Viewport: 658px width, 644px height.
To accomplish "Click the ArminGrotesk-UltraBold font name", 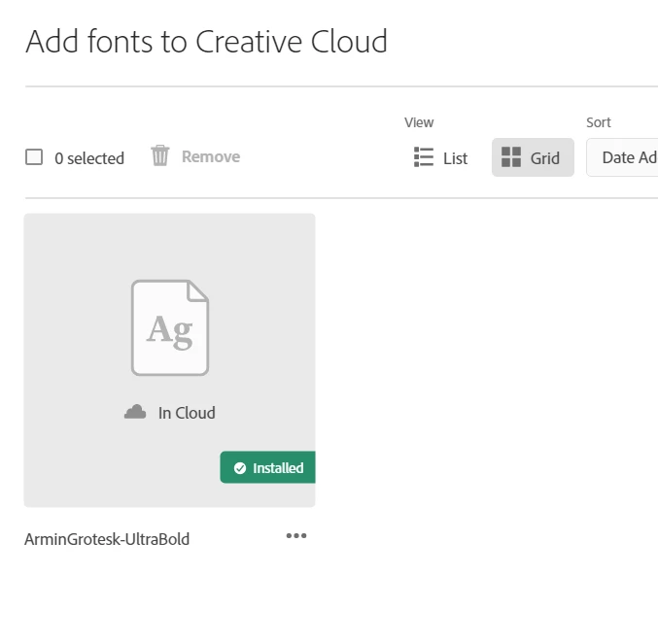I will (107, 539).
